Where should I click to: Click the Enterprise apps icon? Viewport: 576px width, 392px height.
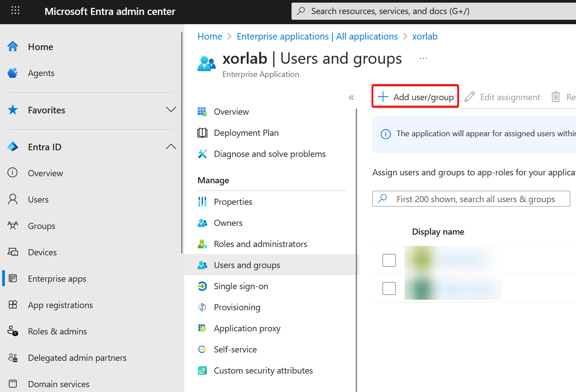pyautogui.click(x=13, y=279)
